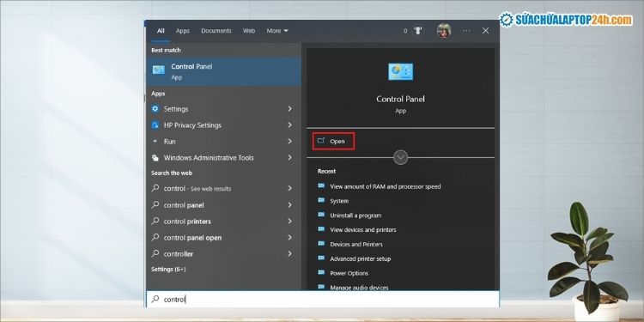Expand the HP Privacy Settings arrow
644x322 pixels.
point(290,125)
